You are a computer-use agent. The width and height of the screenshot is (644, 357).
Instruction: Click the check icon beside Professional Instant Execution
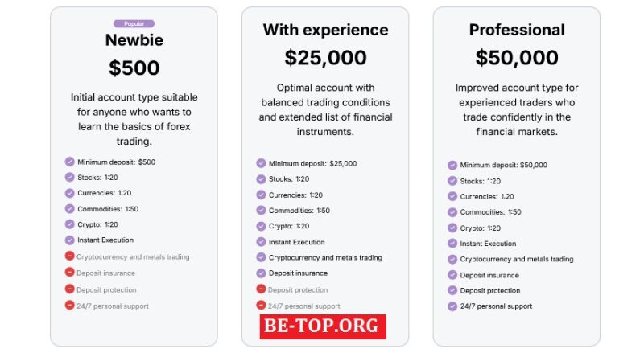coord(452,244)
